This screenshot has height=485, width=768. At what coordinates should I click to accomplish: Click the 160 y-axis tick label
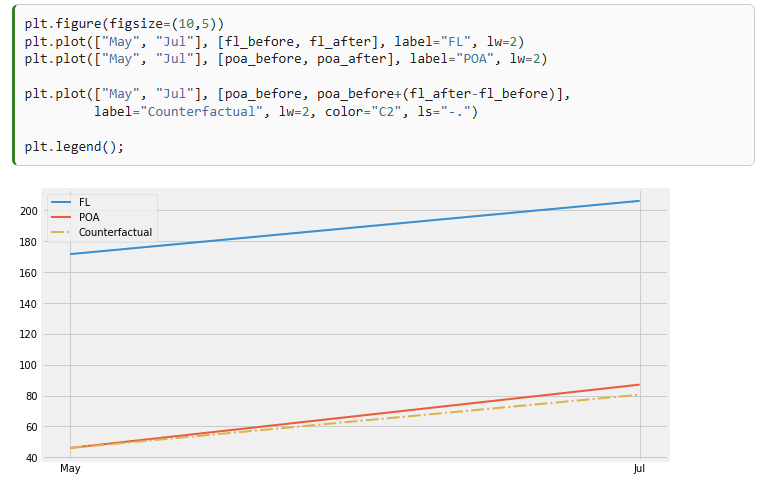28,273
